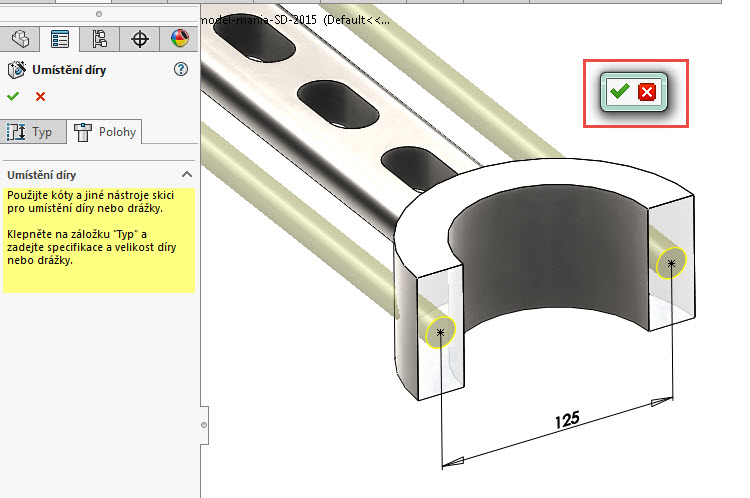
Task: Open the ConfigurationManager tab icon
Action: pos(99,39)
